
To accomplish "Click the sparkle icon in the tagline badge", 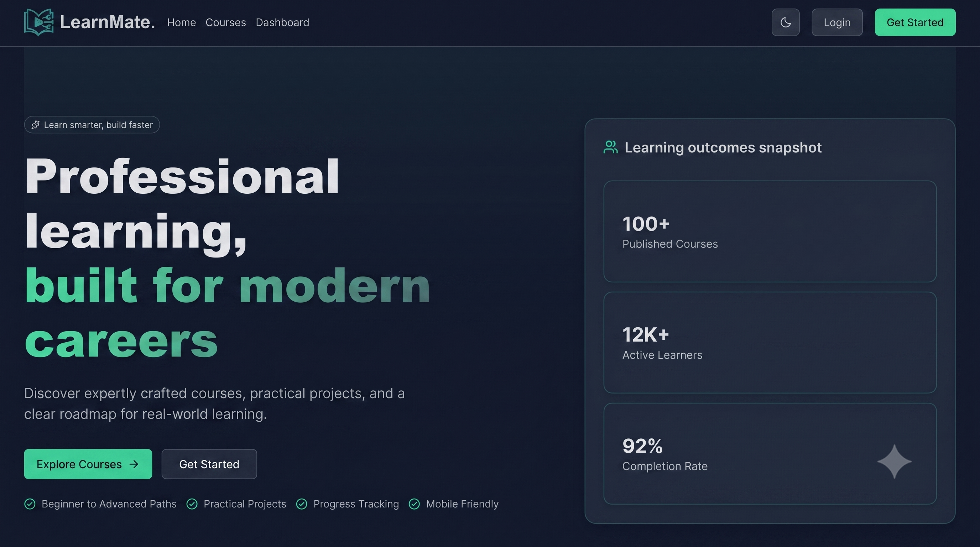I will [35, 125].
